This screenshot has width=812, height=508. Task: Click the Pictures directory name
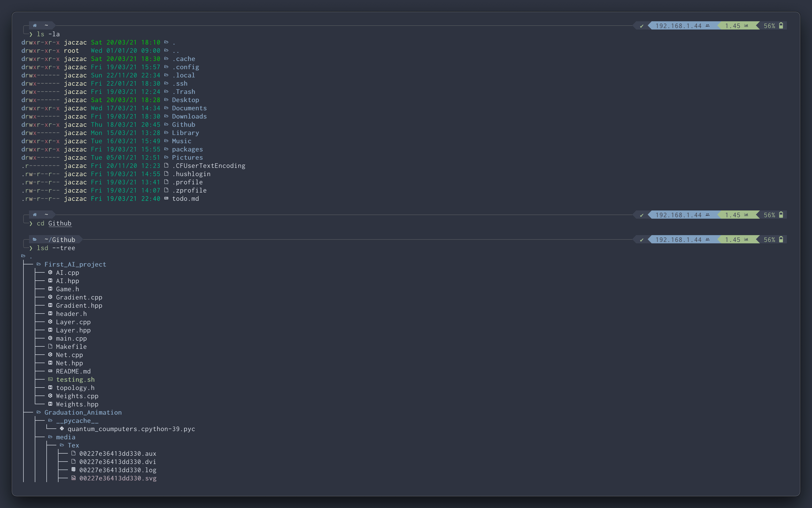(187, 157)
